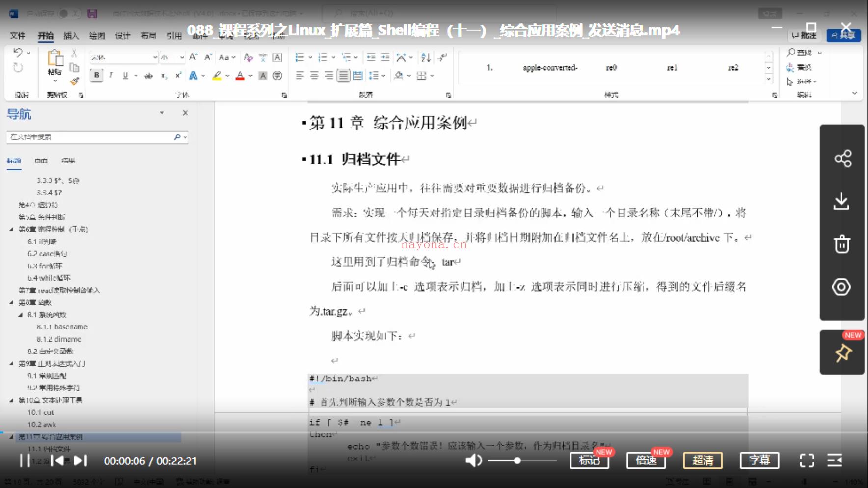Click the Copy icon

(x=74, y=67)
